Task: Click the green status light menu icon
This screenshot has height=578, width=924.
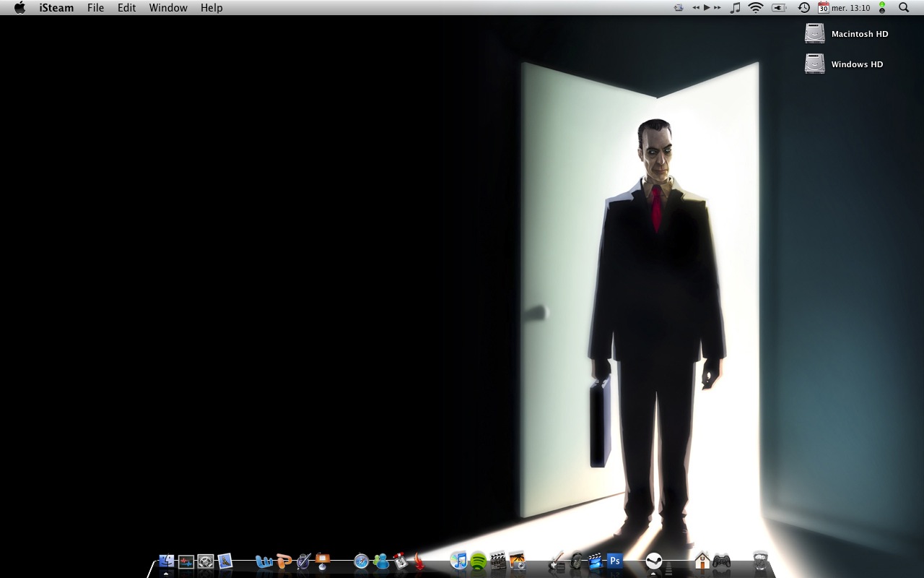Action: pyautogui.click(x=882, y=7)
